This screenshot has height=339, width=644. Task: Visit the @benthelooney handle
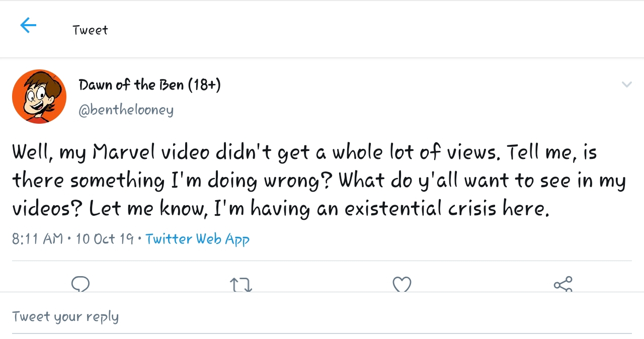coord(126,110)
